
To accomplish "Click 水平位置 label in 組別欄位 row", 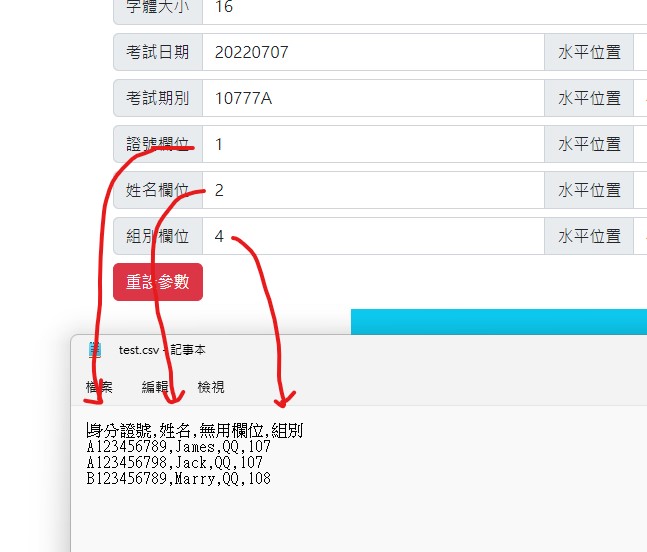I will [x=589, y=236].
